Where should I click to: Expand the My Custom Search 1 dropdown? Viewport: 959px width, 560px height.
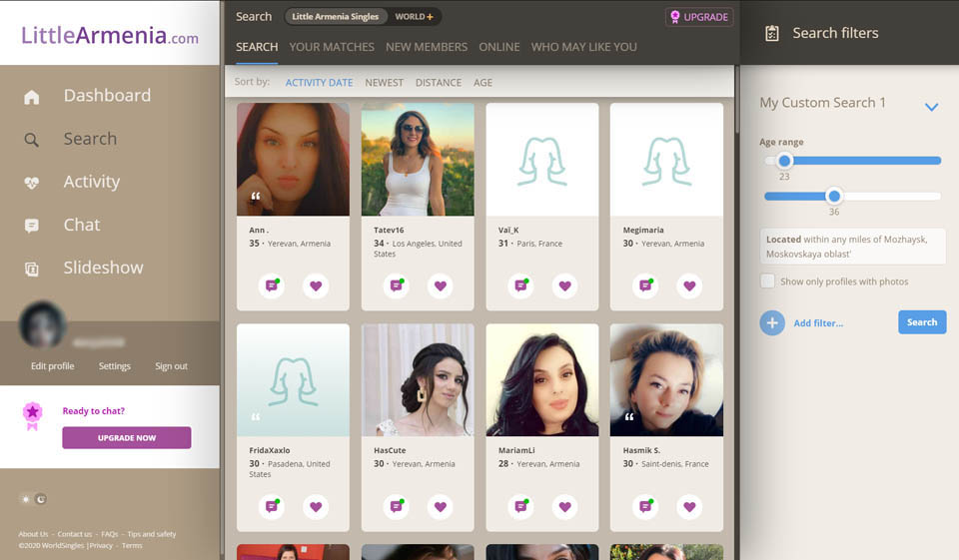[931, 107]
